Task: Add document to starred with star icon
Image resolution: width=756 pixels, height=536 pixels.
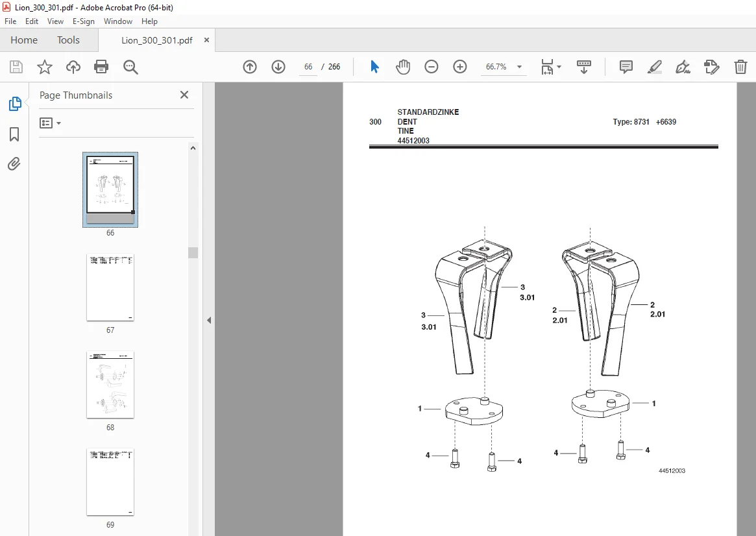Action: [45, 67]
